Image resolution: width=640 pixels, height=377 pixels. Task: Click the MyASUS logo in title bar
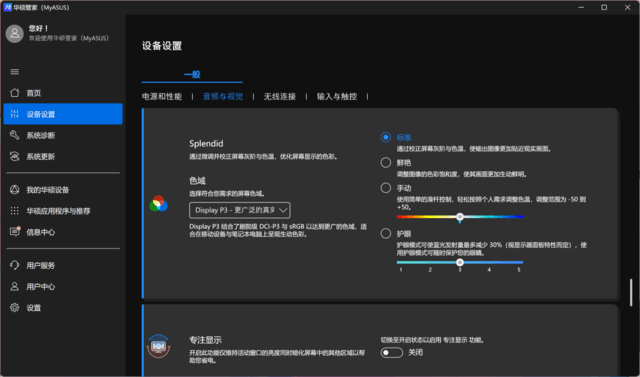coord(7,7)
